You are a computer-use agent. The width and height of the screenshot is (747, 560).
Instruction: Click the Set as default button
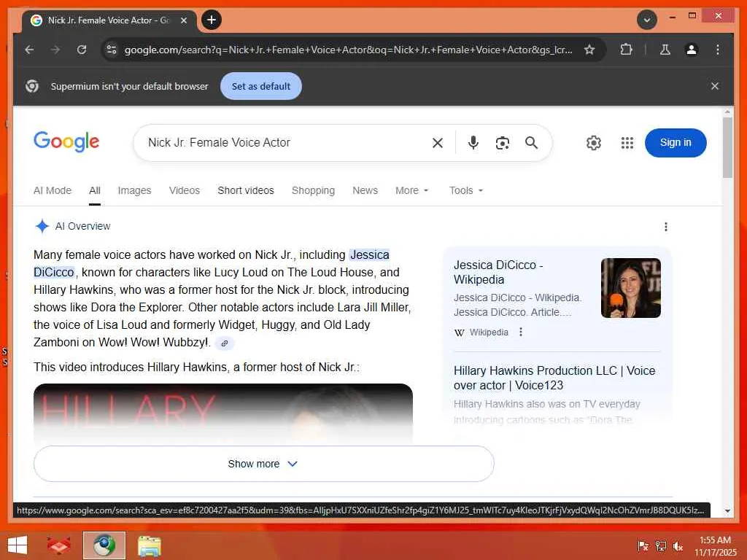click(261, 86)
